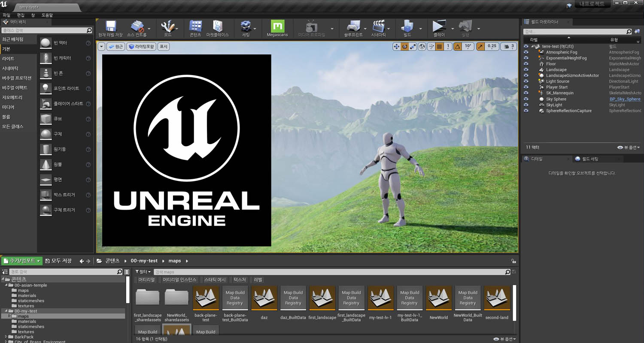Viewport: 644px width, 343px height.
Task: Collapse 00-my-test folder
Action: 6,311
